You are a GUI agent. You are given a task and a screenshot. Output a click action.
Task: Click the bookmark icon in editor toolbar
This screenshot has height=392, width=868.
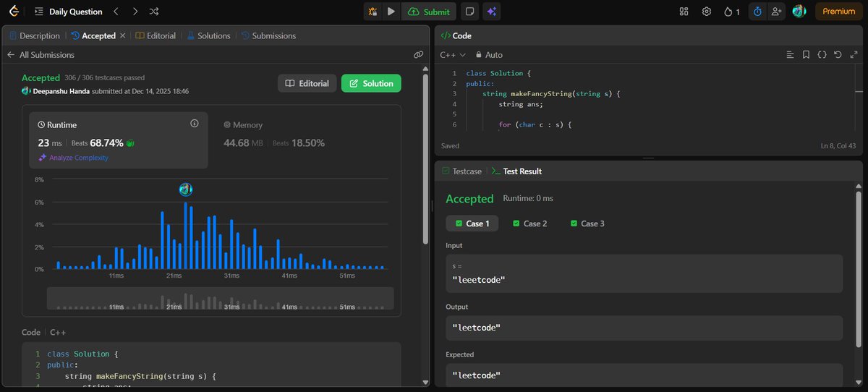[x=806, y=55]
